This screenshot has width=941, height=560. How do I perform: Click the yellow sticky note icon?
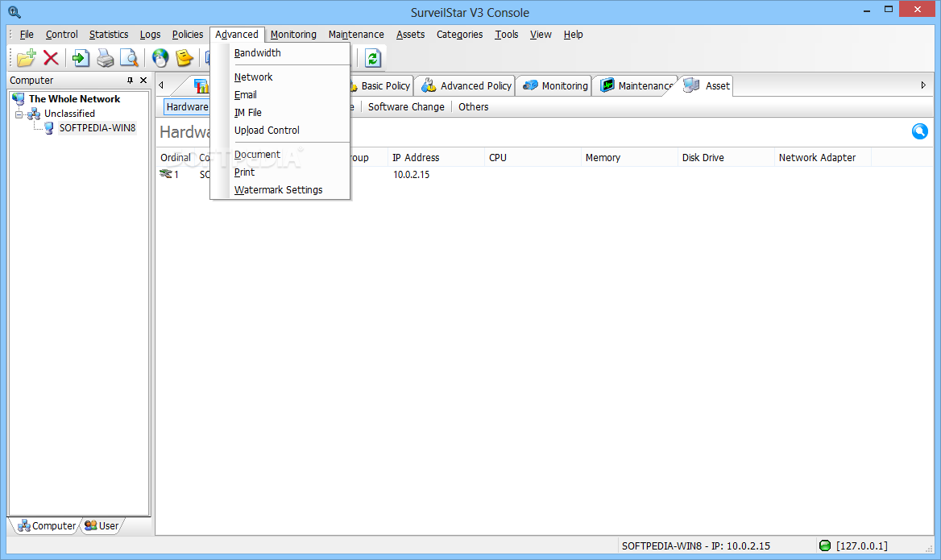[184, 58]
